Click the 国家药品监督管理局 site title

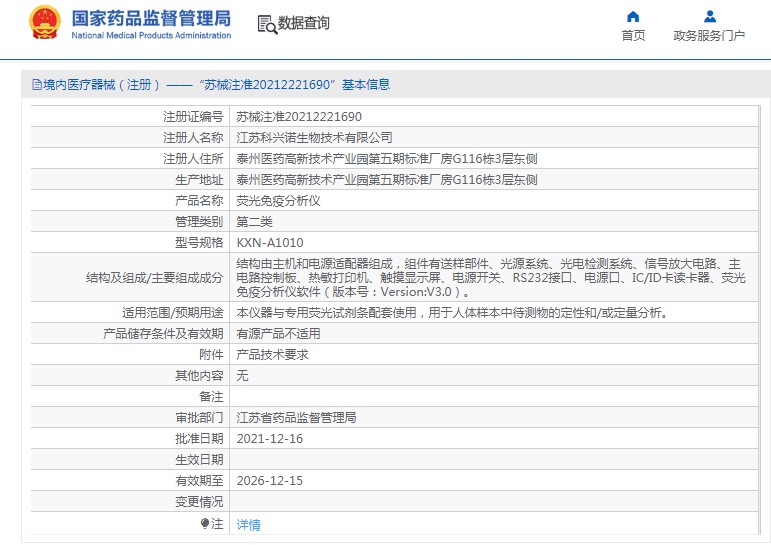tap(151, 17)
